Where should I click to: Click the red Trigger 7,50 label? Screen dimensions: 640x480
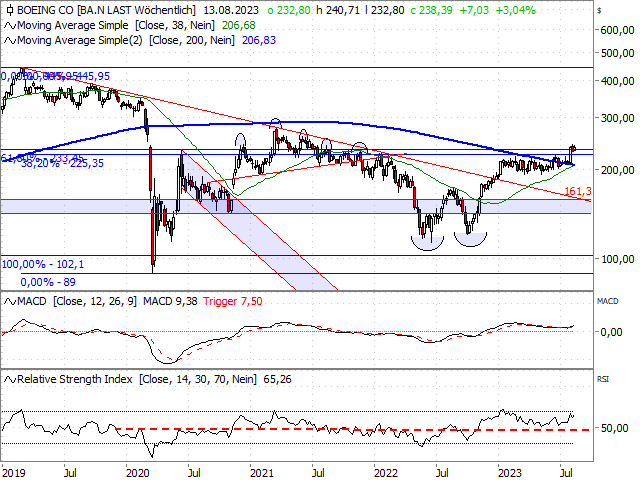pos(233,302)
